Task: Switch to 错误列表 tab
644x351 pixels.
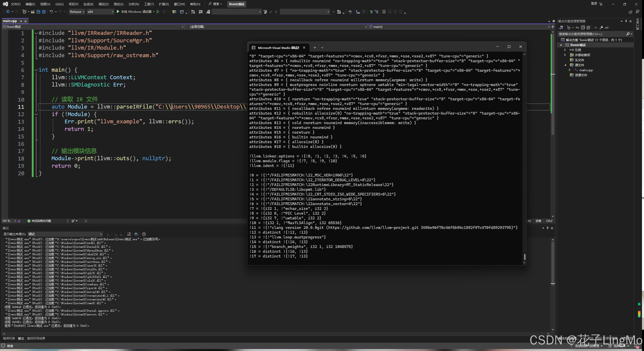Action: [x=9, y=338]
